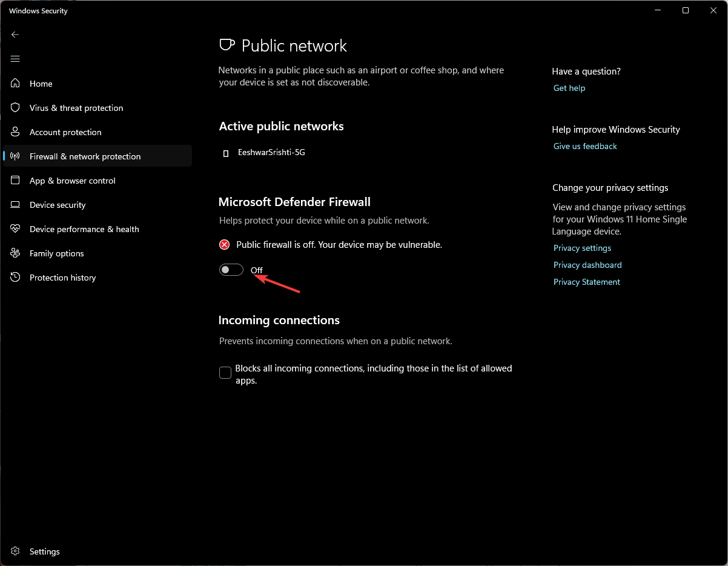Close the Windows Security window
This screenshot has height=566, width=728.
[x=713, y=10]
